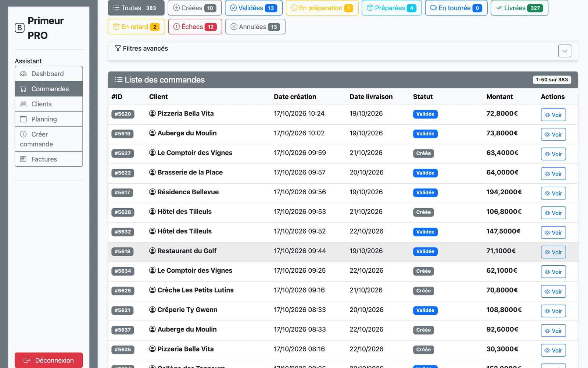Viewport: 588px width, 368px height.
Task: Open Voir for order #5627
Action: (553, 154)
